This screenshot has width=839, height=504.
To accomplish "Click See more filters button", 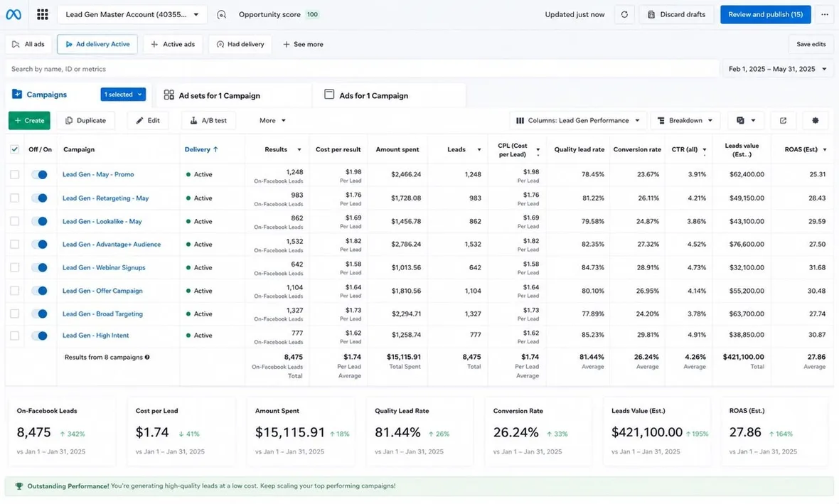I will 303,44.
